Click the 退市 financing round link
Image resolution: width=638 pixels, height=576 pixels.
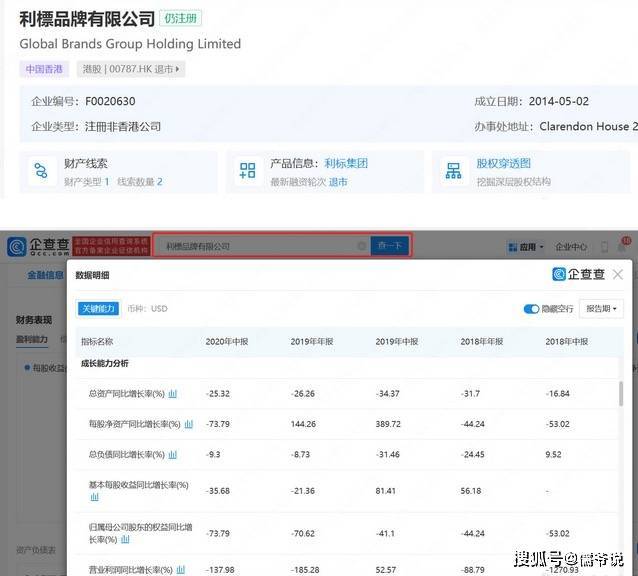click(x=338, y=182)
